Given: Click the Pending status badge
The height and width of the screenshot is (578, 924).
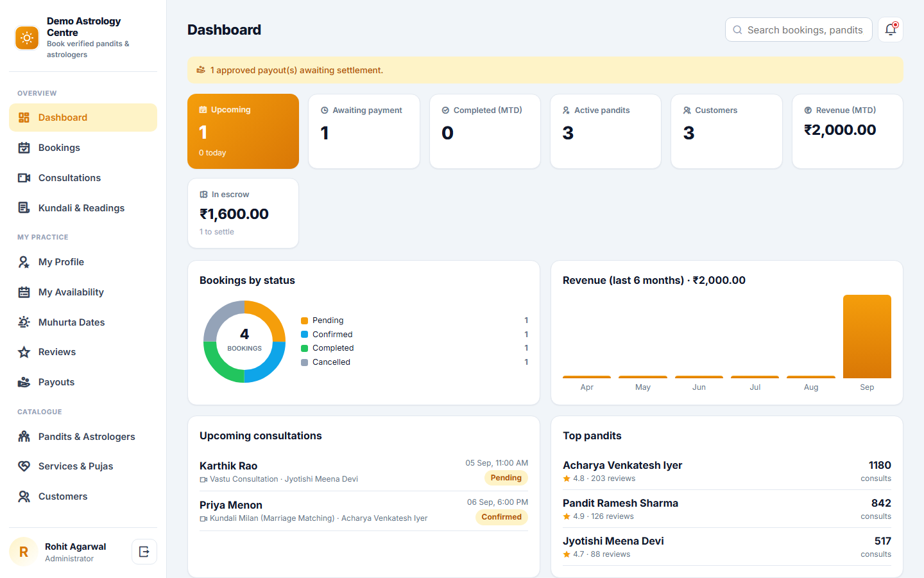Looking at the screenshot, I should click(x=506, y=478).
